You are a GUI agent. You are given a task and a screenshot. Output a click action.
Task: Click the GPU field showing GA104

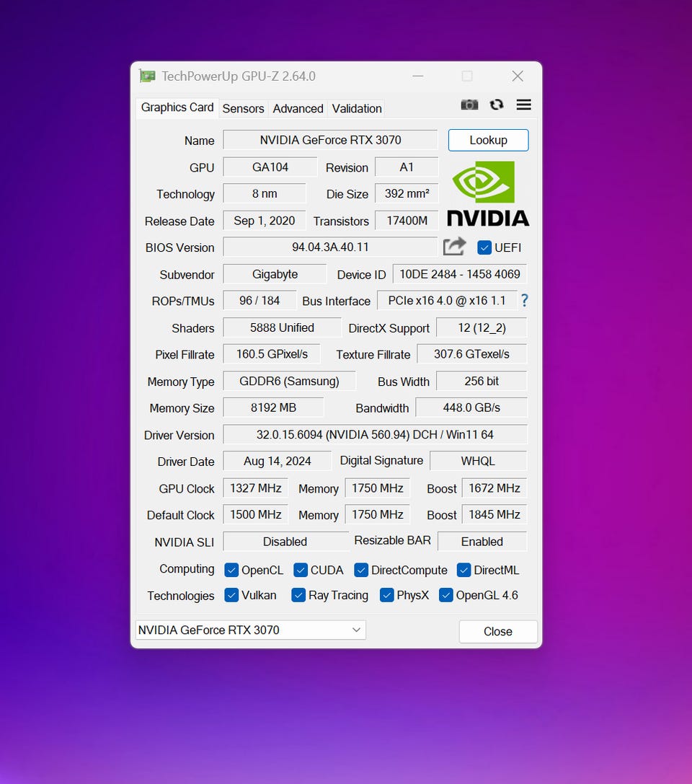click(270, 167)
